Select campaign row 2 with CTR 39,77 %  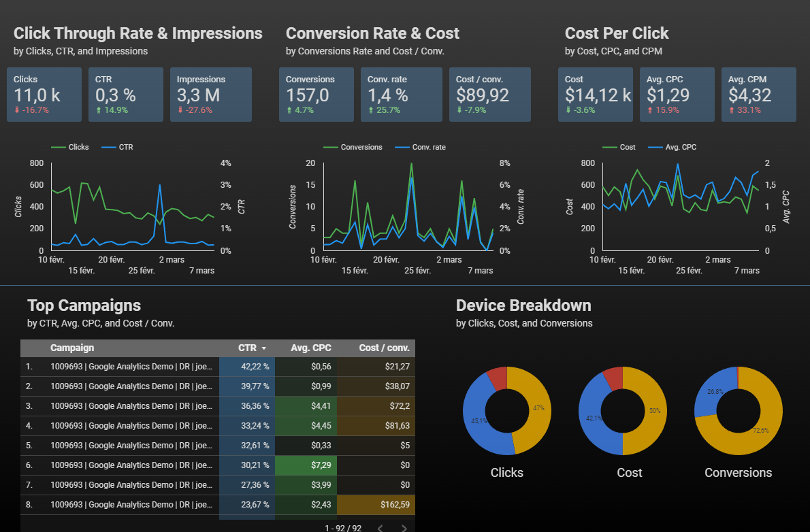click(x=218, y=386)
